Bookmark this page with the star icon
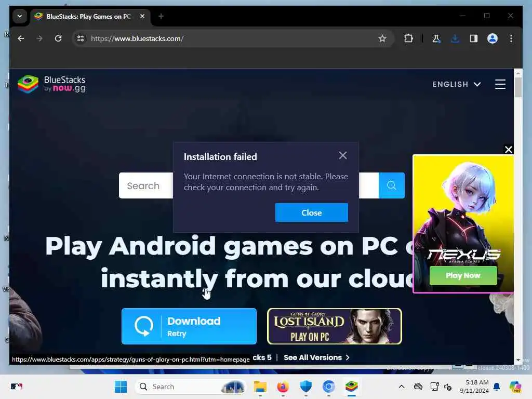 point(382,38)
